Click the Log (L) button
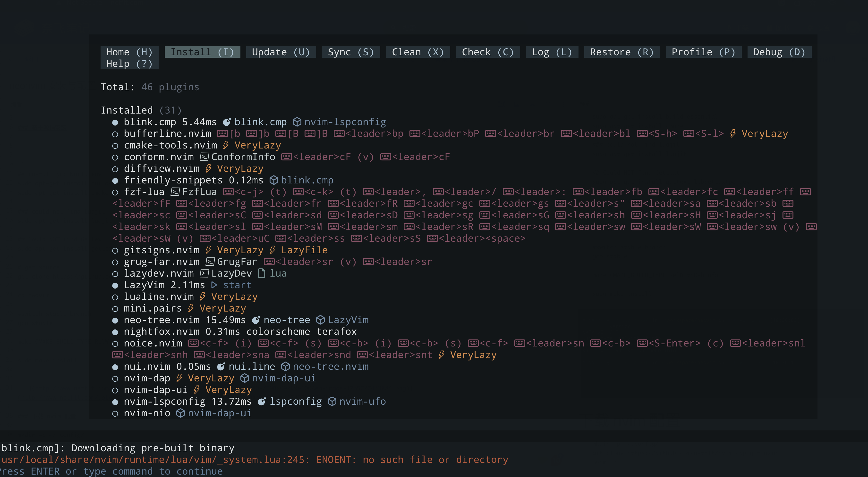868x477 pixels. click(552, 52)
